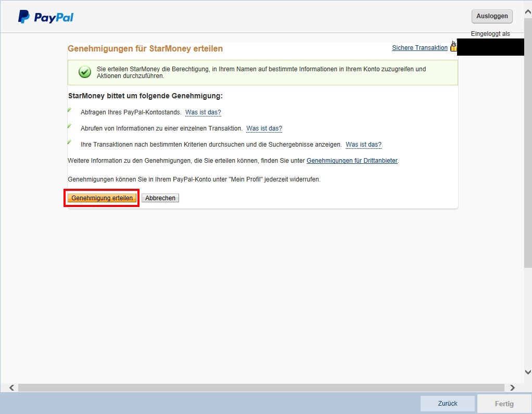This screenshot has height=414, width=532.
Task: Open "Was ist das?" for Suchergebnisse anzeigen
Action: coord(363,145)
